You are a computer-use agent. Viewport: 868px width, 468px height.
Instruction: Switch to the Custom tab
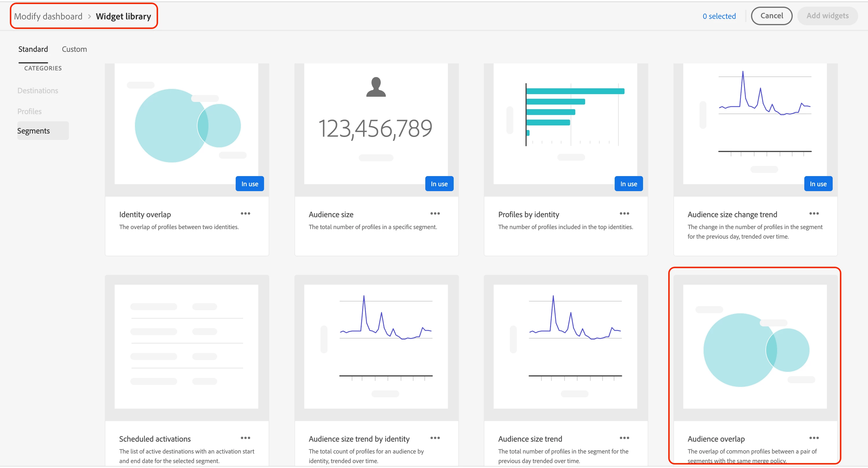coord(74,49)
